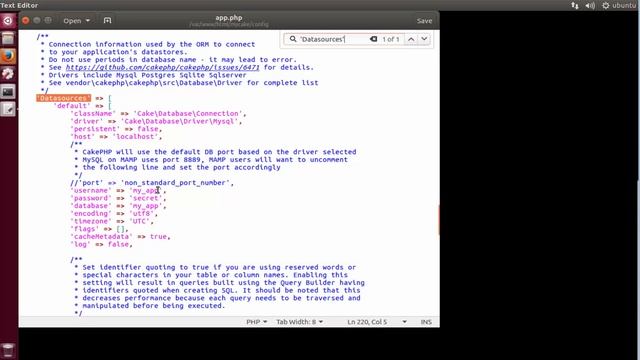Open the Ubuntu dash search launcher
The image size is (640, 360).
pos(8,20)
